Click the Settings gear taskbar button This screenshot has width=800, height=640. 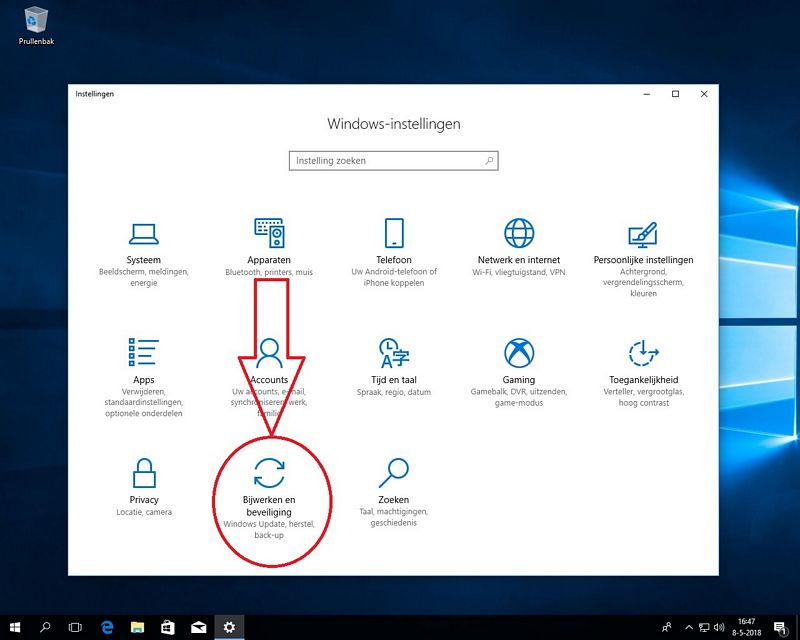tap(229, 627)
